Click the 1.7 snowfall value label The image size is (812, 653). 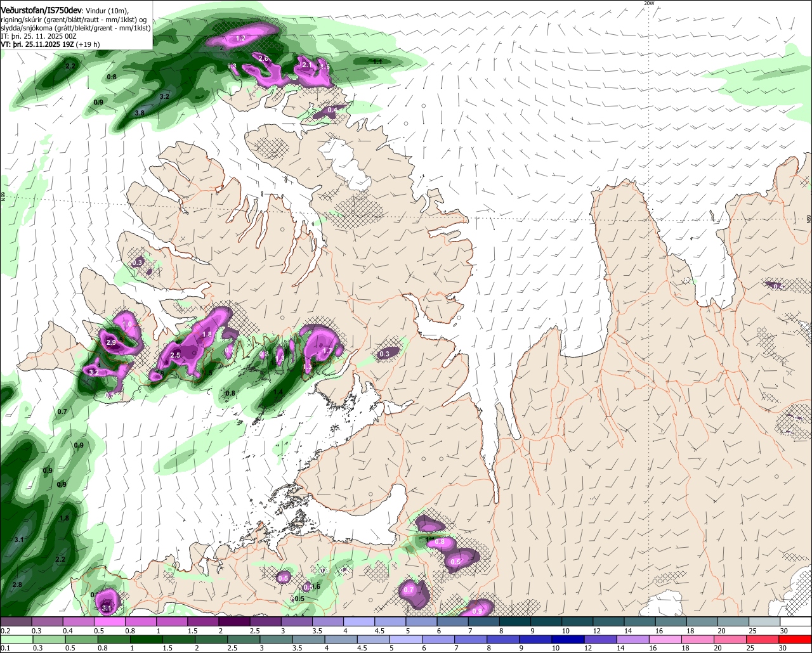328,350
